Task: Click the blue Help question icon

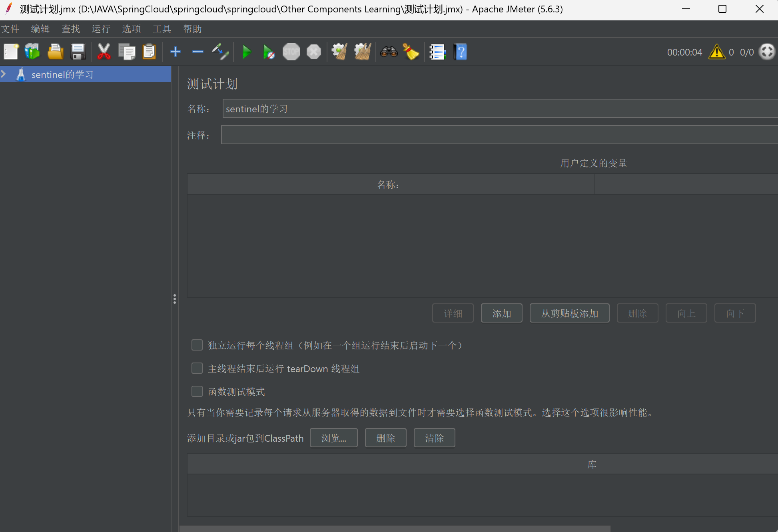Action: pos(460,52)
